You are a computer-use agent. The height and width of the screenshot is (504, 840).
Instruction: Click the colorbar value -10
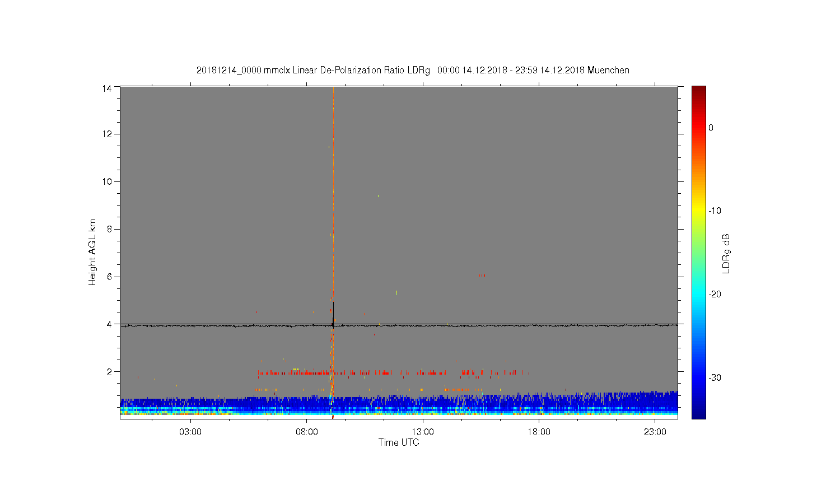pyautogui.click(x=715, y=211)
